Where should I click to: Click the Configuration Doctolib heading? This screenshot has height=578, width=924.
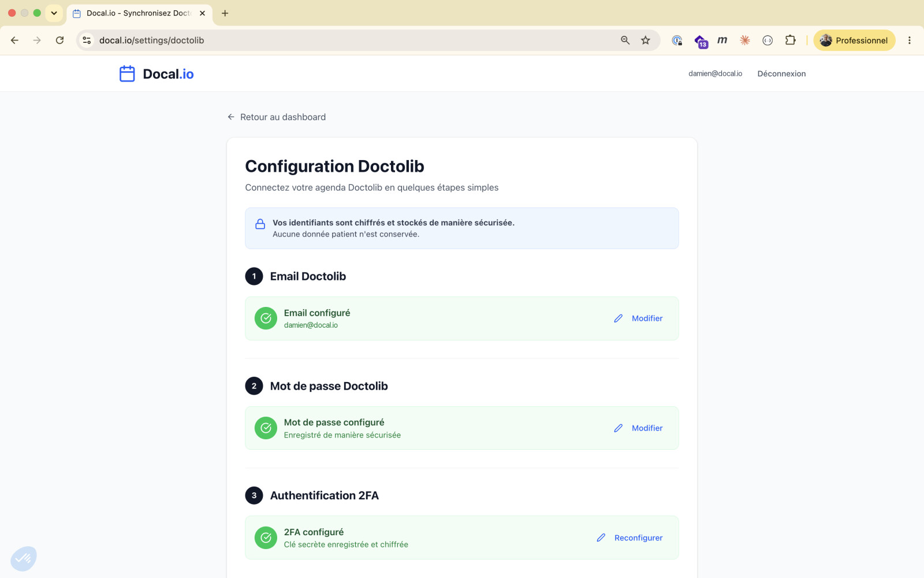coord(334,166)
